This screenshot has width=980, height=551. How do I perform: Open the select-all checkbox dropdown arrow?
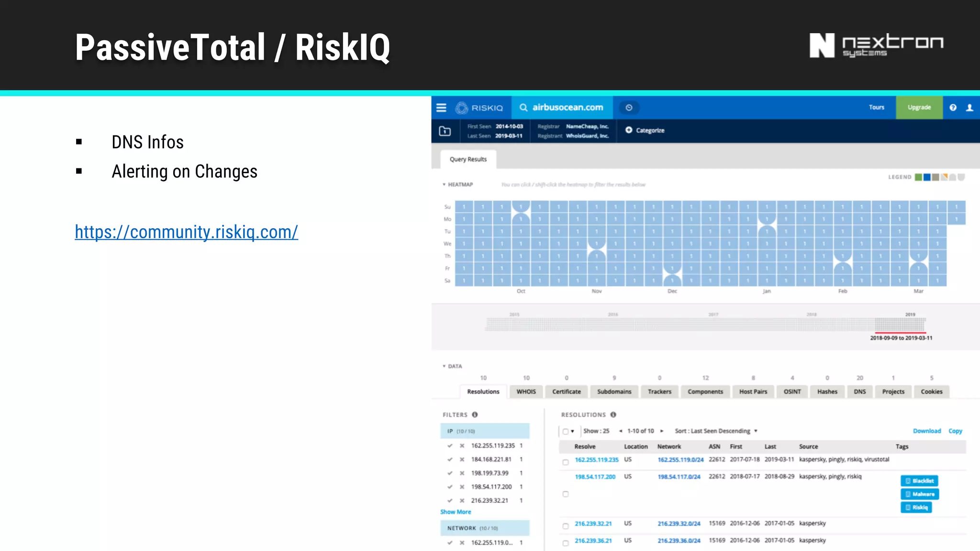coord(572,431)
